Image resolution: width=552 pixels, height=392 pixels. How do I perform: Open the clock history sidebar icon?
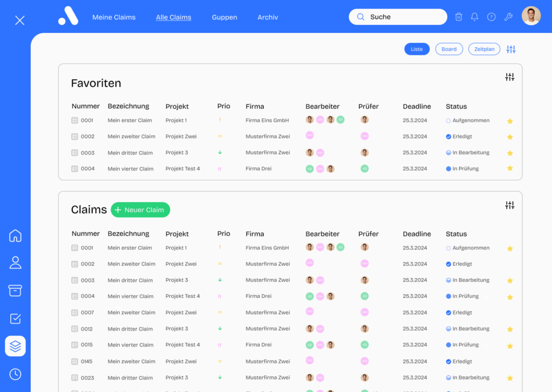[x=15, y=374]
